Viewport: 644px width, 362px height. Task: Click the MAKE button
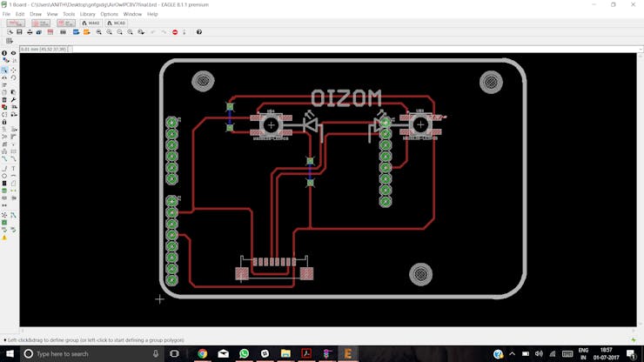[91, 23]
